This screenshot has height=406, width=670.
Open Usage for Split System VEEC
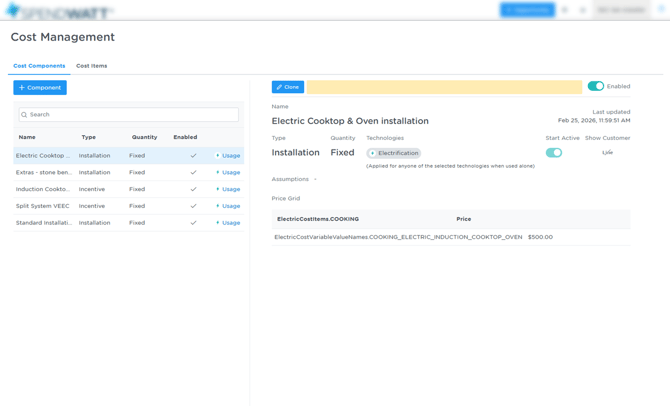point(228,206)
